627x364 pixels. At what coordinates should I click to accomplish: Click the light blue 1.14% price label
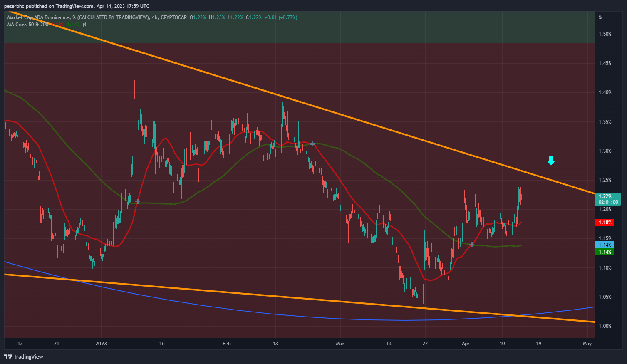click(x=605, y=245)
